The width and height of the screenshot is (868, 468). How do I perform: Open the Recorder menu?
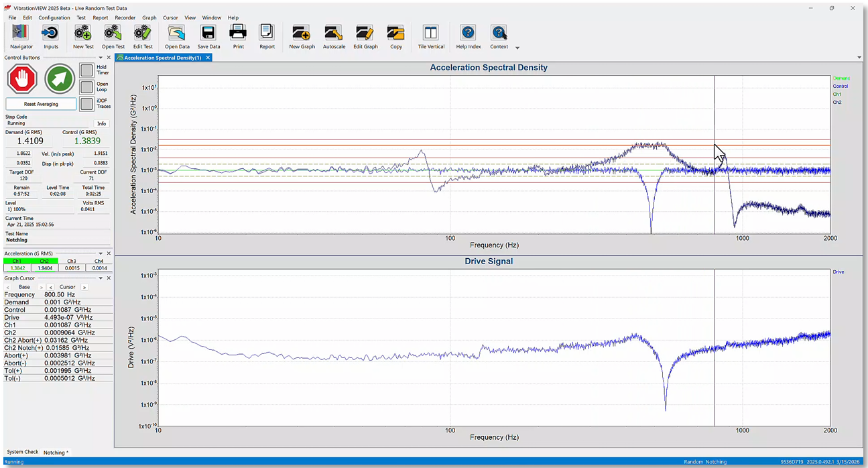point(125,17)
